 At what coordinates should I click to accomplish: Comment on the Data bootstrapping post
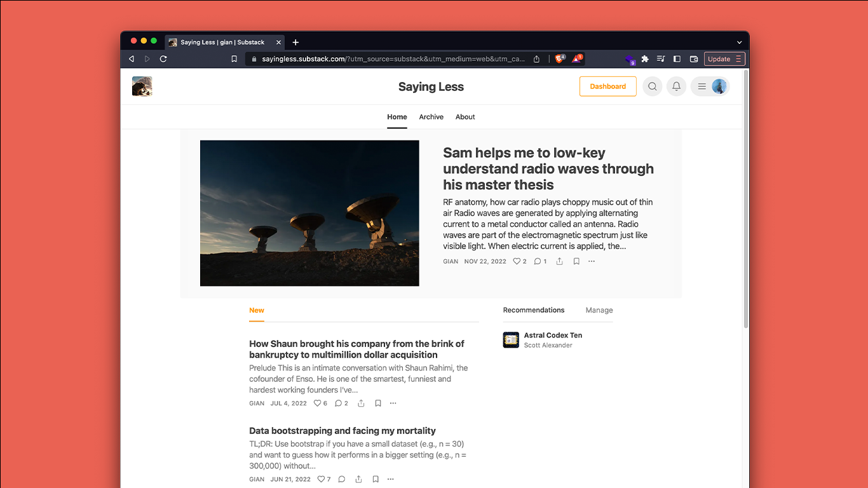pyautogui.click(x=342, y=479)
